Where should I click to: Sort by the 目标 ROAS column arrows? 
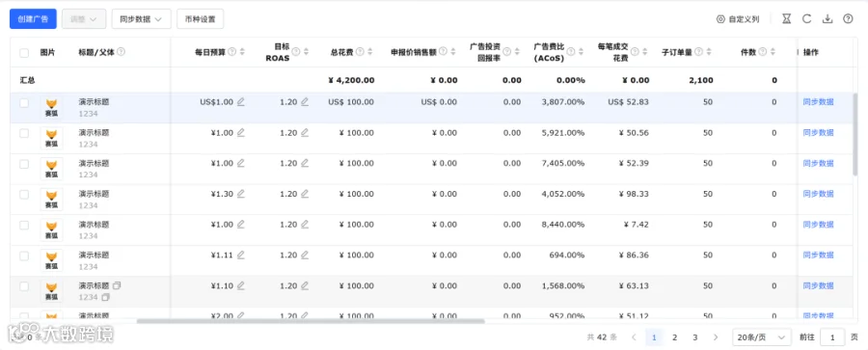(x=306, y=52)
